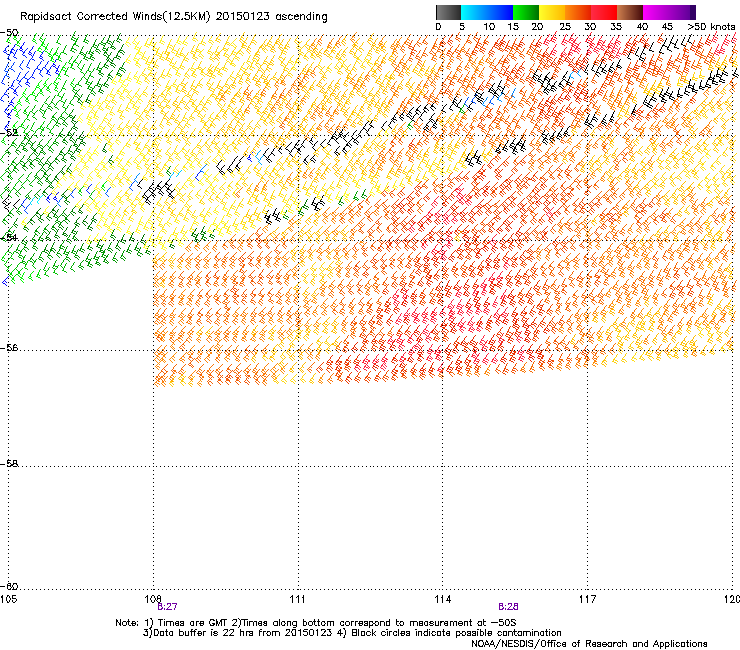
Task: Click the 114 longitude axis label
Action: pyautogui.click(x=442, y=599)
